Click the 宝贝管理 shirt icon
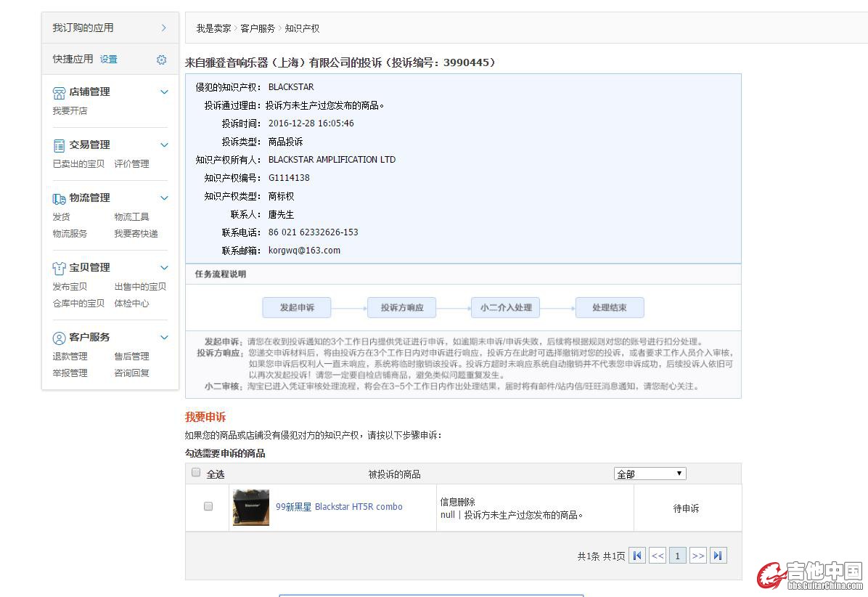This screenshot has height=597, width=868. pos(59,268)
